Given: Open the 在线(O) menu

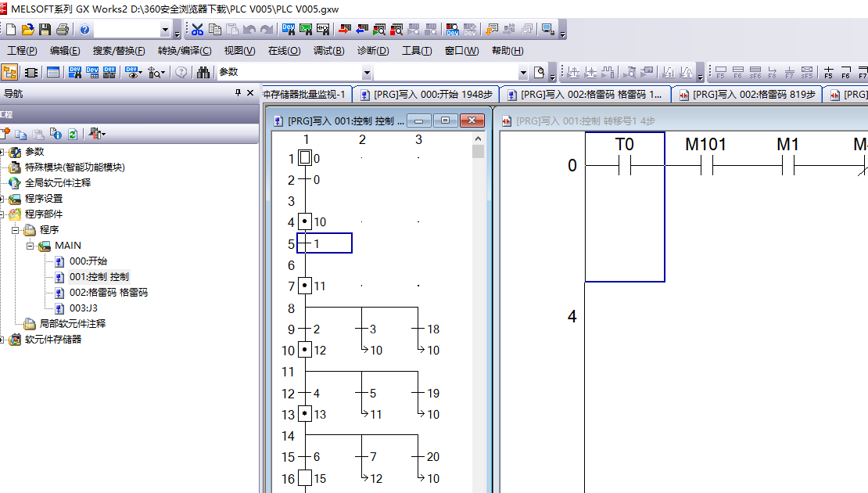Looking at the screenshot, I should click(284, 51).
